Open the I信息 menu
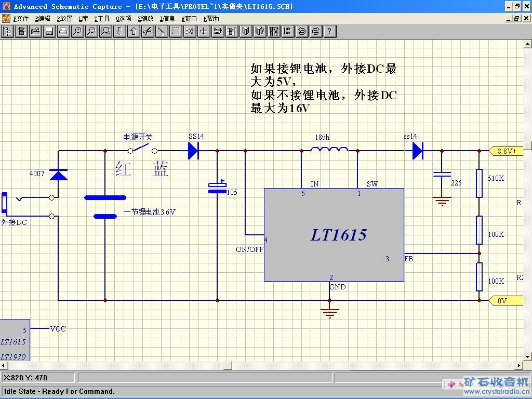Image resolution: width=532 pixels, height=399 pixels. click(167, 19)
